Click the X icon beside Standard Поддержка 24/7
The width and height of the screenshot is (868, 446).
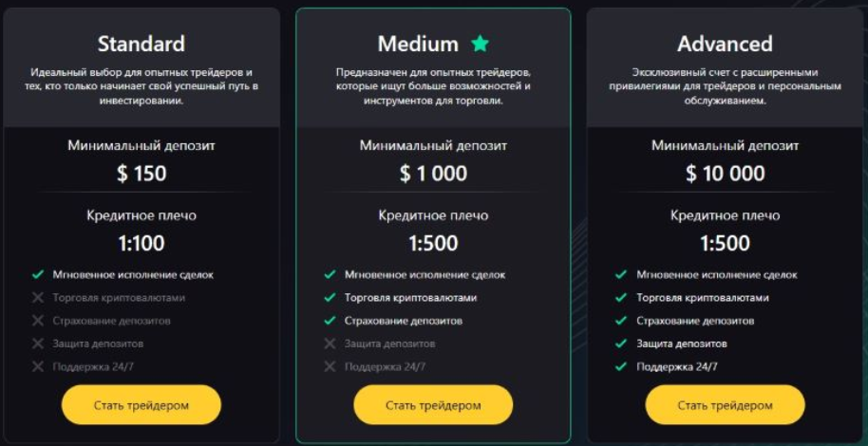(38, 366)
